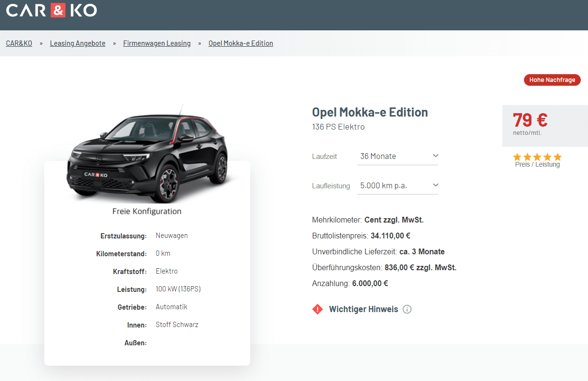The image size is (588, 381).
Task: Click the Bruttolistenpreis 34.110,00 € line
Action: (361, 236)
